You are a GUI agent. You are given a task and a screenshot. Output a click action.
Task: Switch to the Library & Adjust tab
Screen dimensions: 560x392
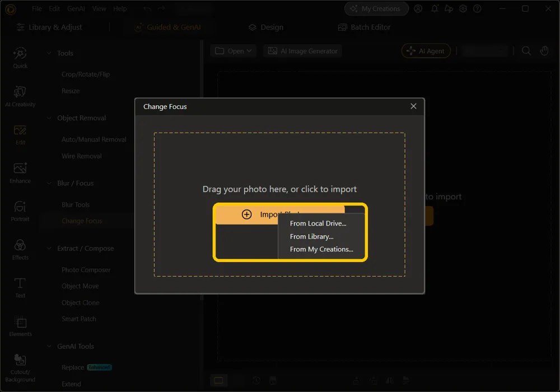(49, 27)
